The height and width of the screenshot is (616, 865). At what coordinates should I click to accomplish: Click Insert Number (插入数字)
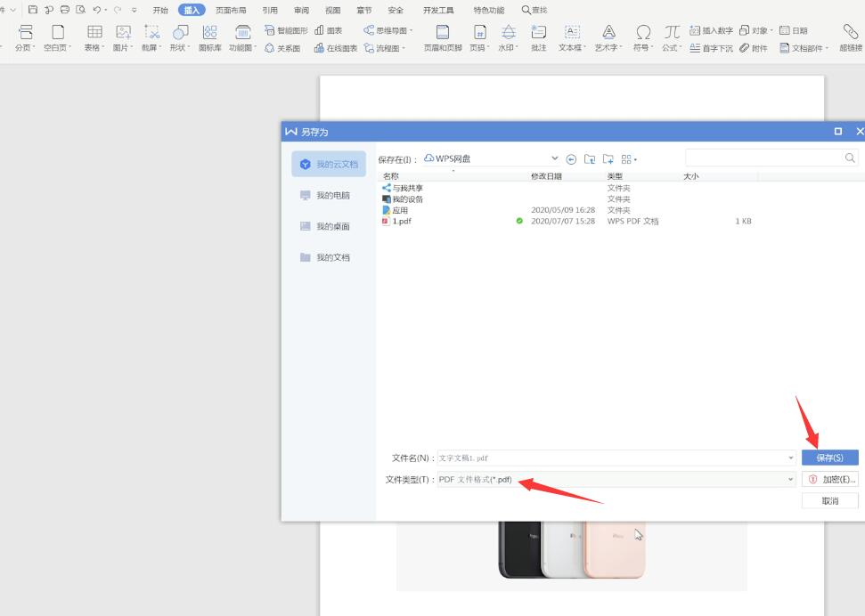[x=711, y=30]
